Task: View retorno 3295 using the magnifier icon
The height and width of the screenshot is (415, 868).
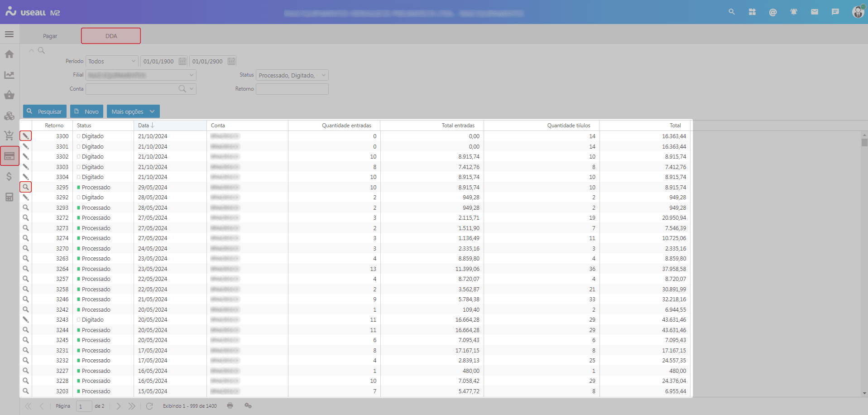Action: (x=26, y=187)
